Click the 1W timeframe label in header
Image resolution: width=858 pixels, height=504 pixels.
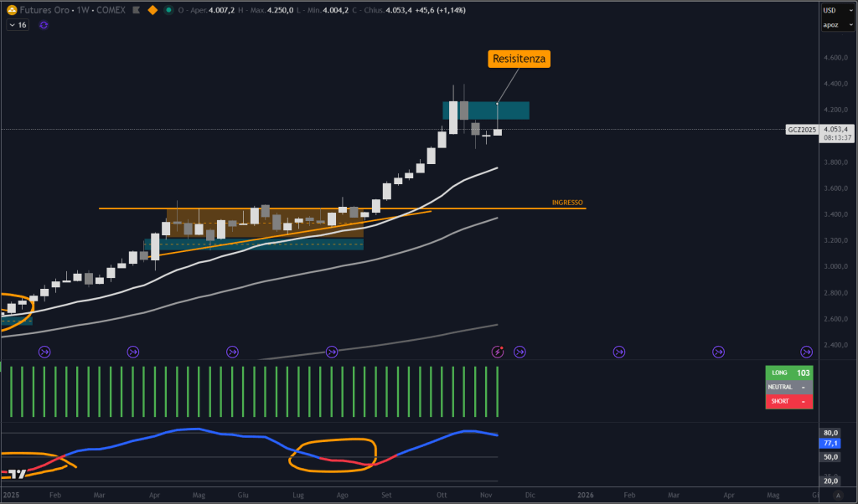(x=81, y=10)
